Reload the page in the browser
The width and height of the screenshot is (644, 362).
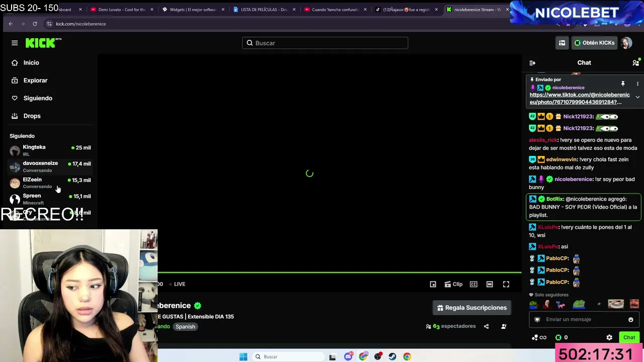coord(35,24)
